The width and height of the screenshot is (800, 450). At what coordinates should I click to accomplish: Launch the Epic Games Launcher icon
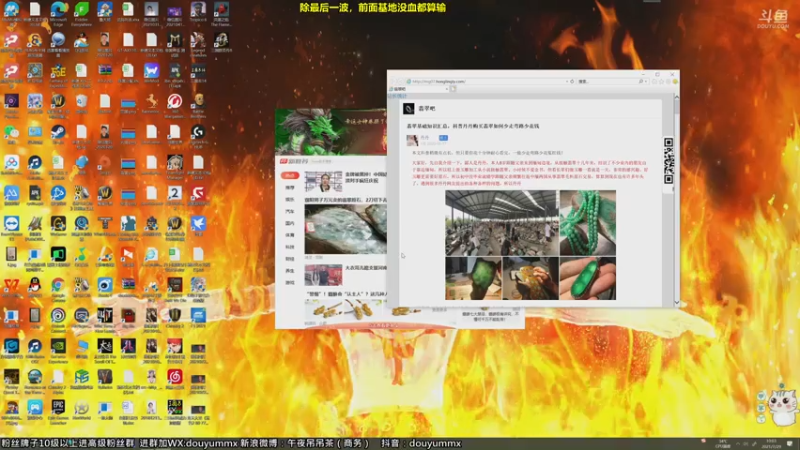[58, 407]
